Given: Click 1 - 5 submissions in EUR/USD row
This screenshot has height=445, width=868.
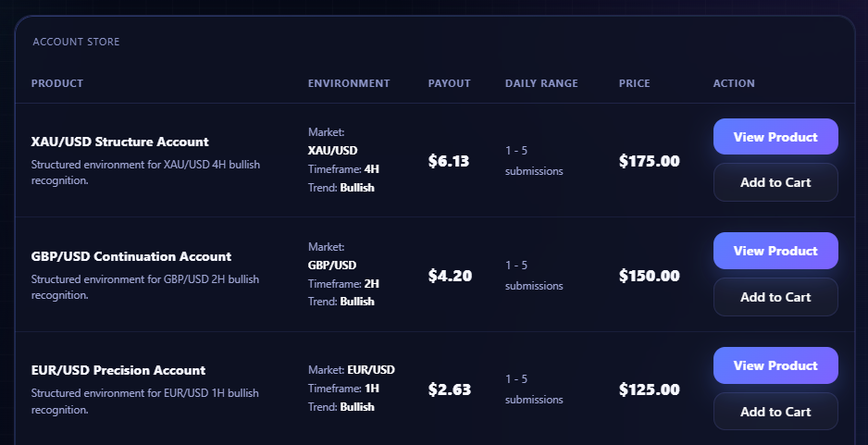Looking at the screenshot, I should tap(534, 389).
